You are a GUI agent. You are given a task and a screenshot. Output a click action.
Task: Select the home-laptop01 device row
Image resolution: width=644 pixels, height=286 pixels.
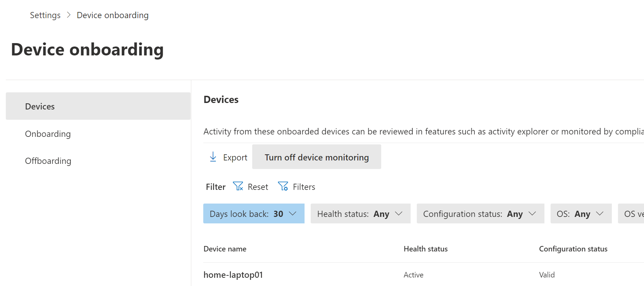233,275
